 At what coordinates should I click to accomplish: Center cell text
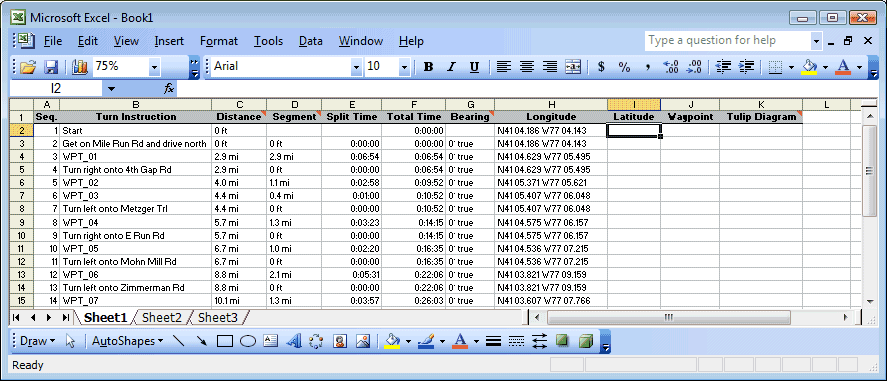(527, 67)
